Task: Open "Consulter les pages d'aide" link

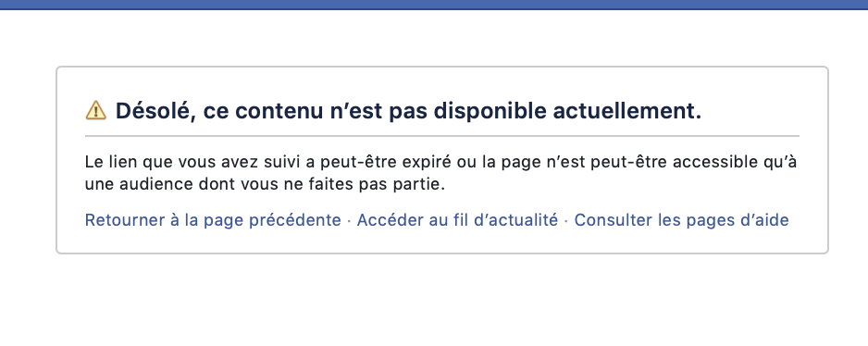Action: [x=681, y=220]
